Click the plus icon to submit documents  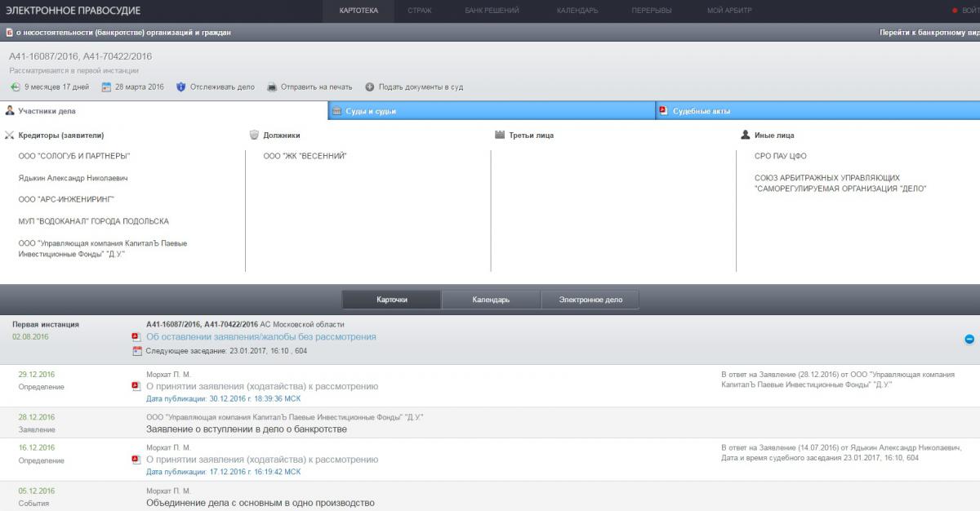click(370, 87)
